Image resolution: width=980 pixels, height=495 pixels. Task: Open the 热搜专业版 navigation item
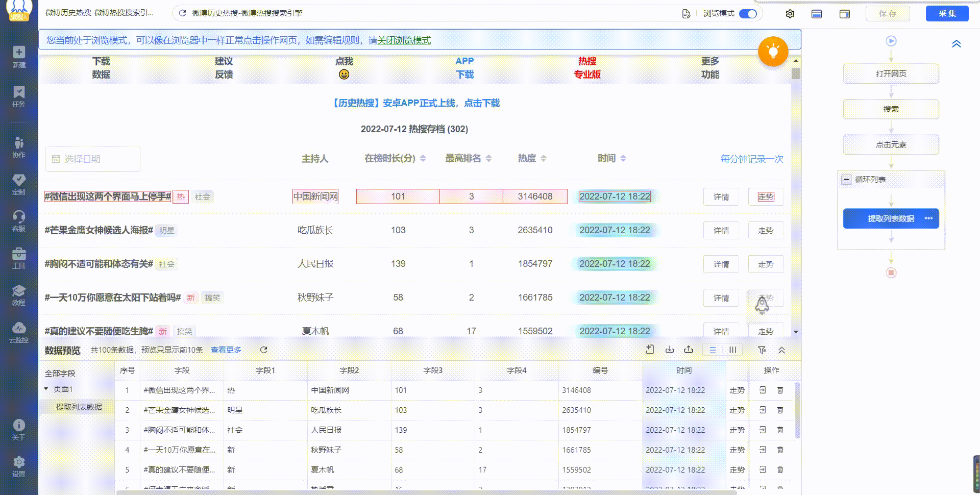point(587,68)
